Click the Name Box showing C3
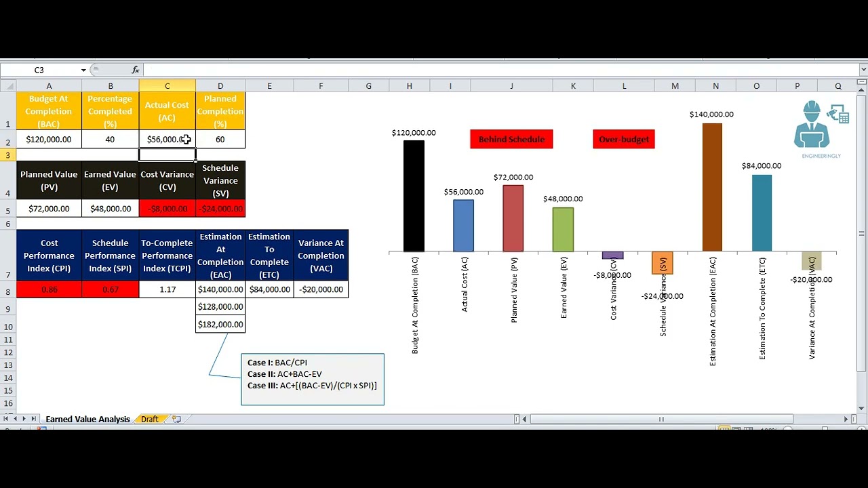Image resolution: width=868 pixels, height=488 pixels. tap(39, 70)
